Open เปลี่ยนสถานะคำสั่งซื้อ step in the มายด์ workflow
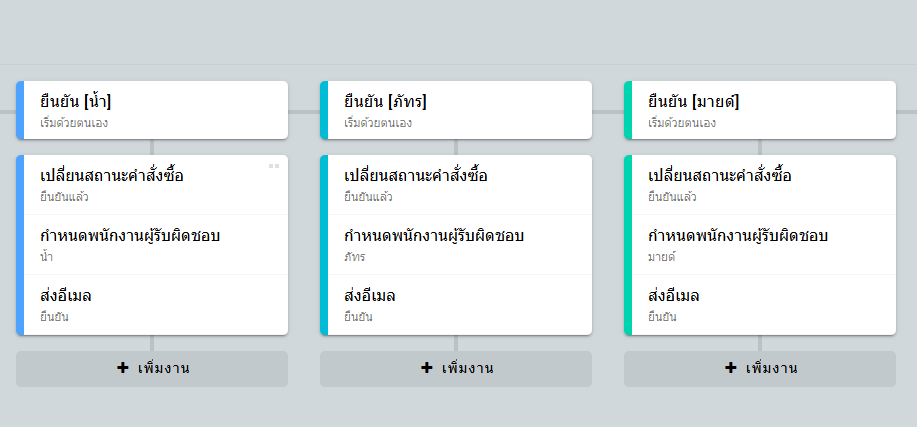917x427 pixels. 760,184
